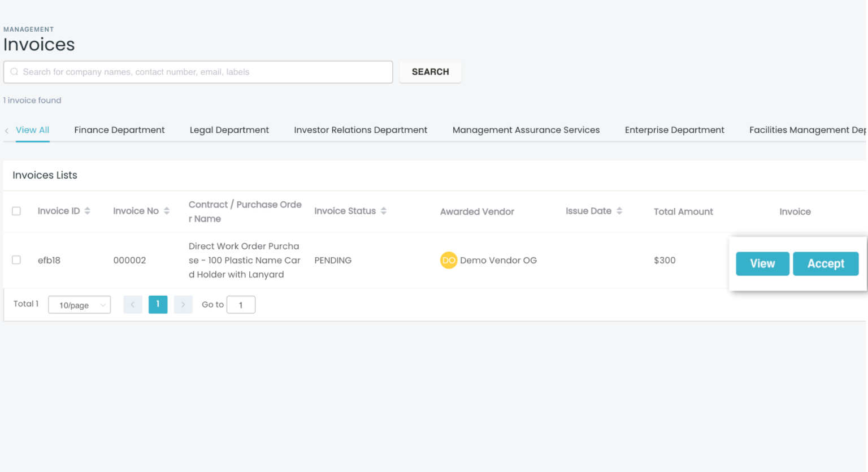868x472 pixels.
Task: Sort by Issue Date arrows
Action: 619,211
